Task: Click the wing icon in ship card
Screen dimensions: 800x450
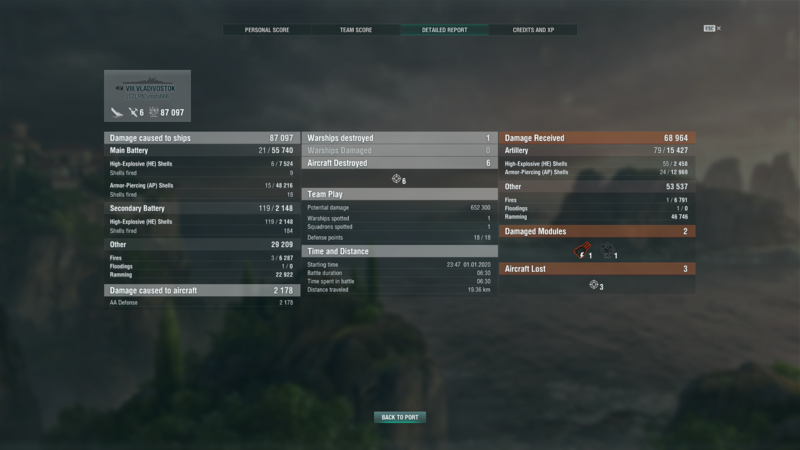Action: [117, 112]
